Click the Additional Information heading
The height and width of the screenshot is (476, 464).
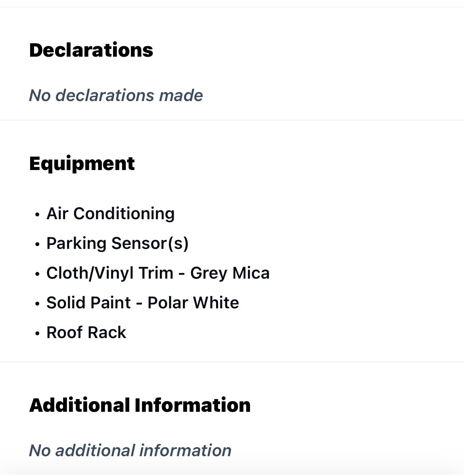point(140,405)
